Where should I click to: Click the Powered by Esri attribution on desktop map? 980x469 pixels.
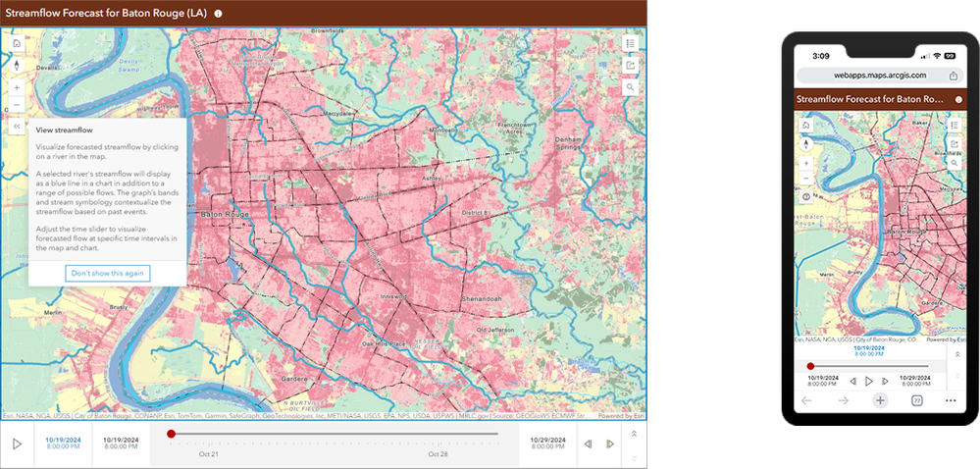(621, 415)
